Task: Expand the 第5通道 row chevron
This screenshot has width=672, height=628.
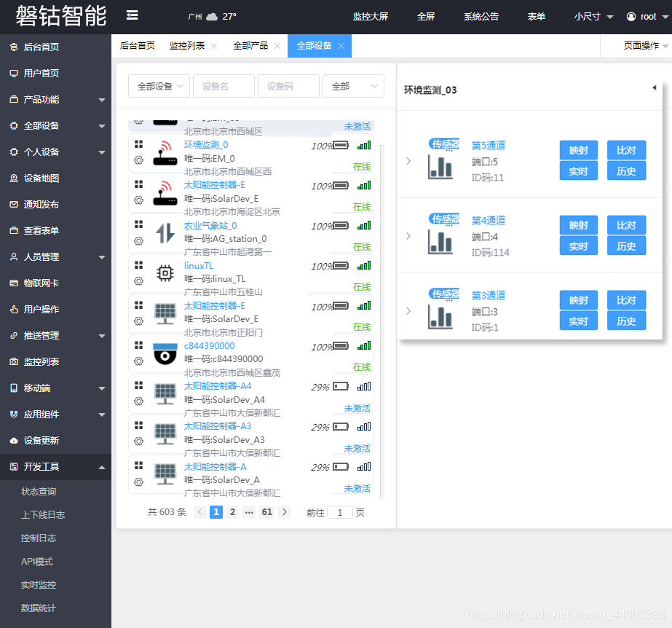Action: (x=408, y=161)
